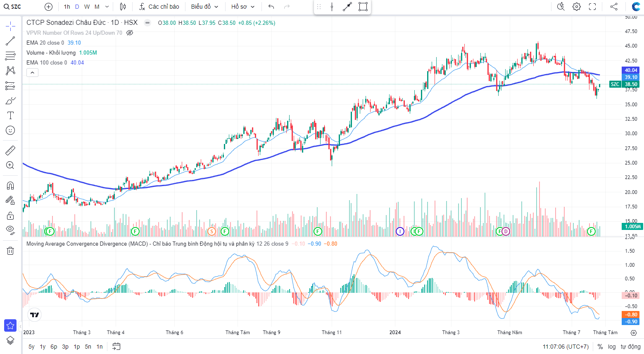
Task: Open the candlestick chart style selector
Action: 123,7
